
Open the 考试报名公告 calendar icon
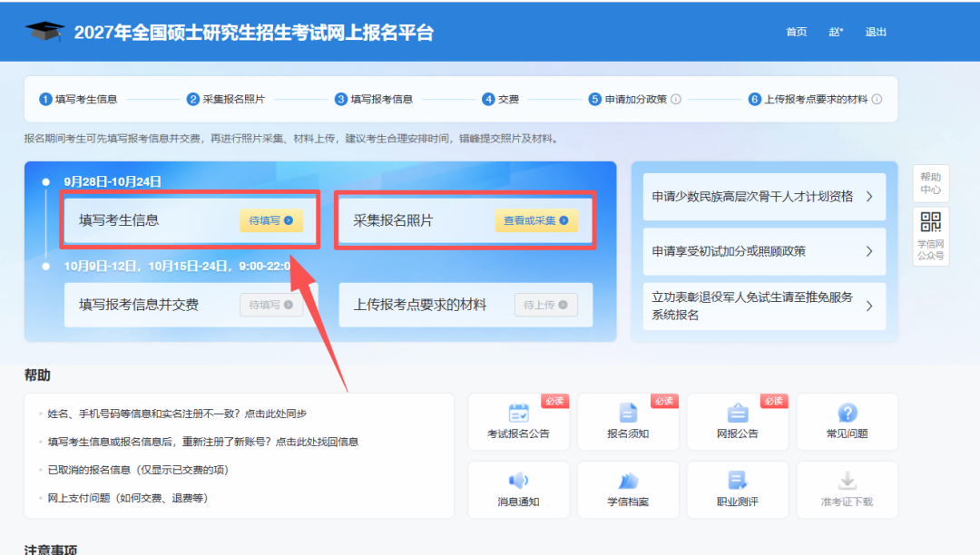pos(518,414)
